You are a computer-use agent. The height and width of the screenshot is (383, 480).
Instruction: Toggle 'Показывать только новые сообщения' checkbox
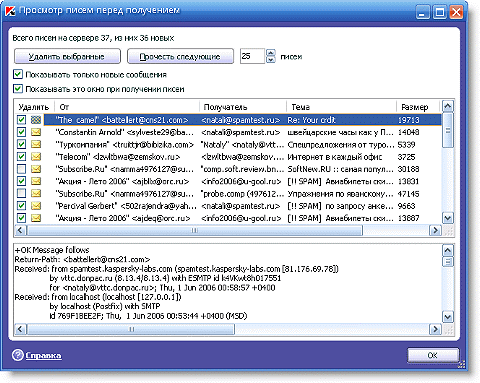[x=18, y=74]
